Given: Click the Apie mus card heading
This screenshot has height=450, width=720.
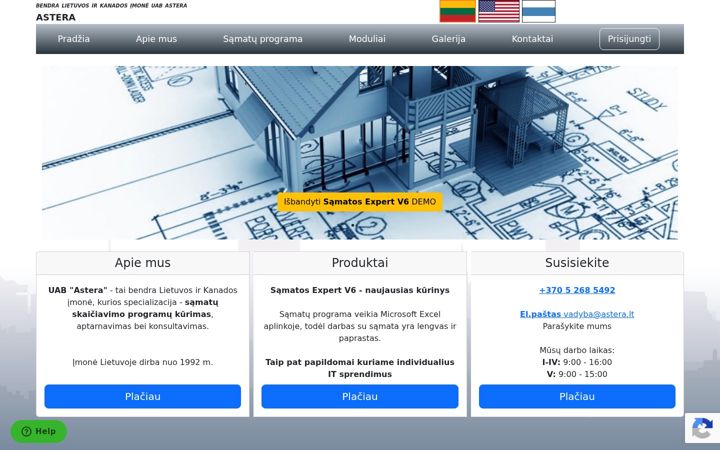Looking at the screenshot, I should click(143, 263).
